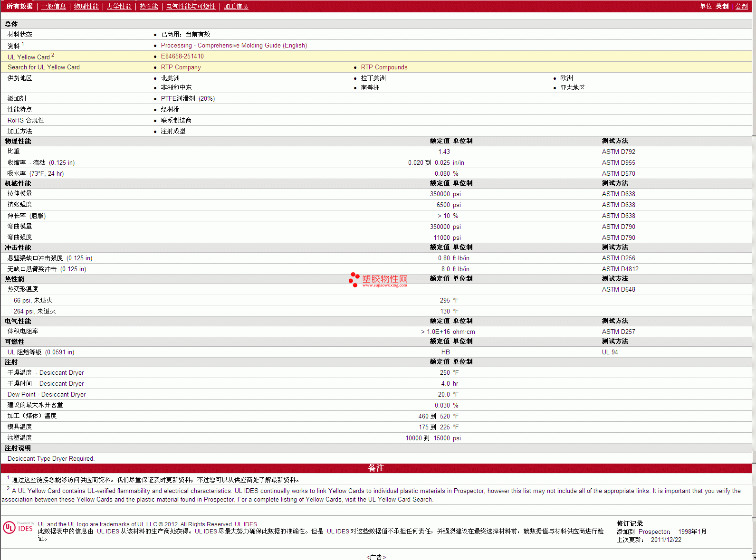The height and width of the screenshot is (560, 756).
Task: Click the ASTM D257 test method
Action: tap(618, 332)
